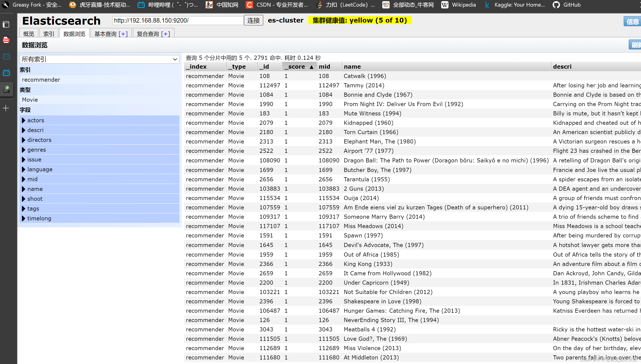Click the sidebar tabs panel icon
This screenshot has height=364, width=641.
[6, 24]
